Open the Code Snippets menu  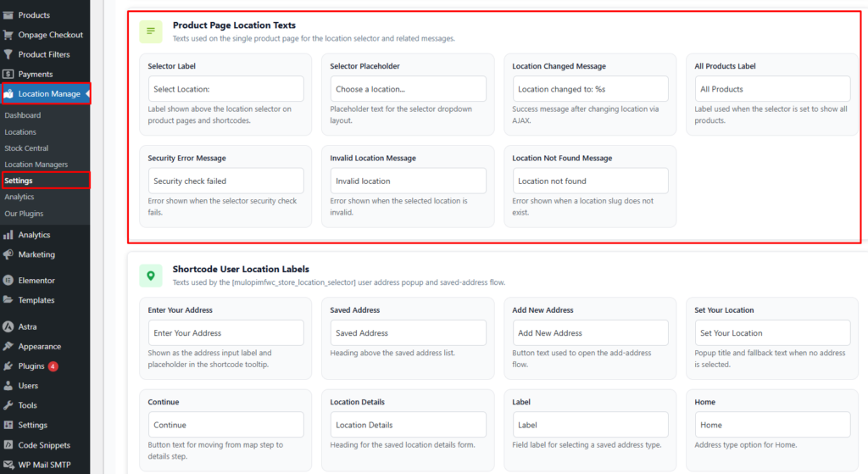coord(44,445)
